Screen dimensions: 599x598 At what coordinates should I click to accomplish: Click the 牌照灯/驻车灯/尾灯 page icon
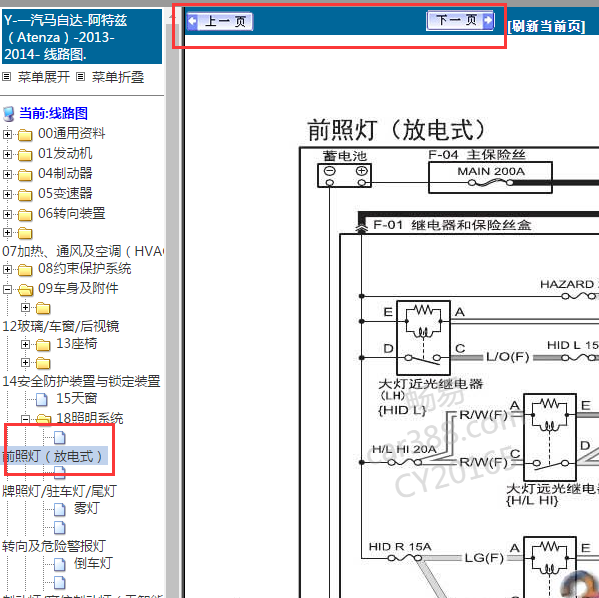pos(60,473)
